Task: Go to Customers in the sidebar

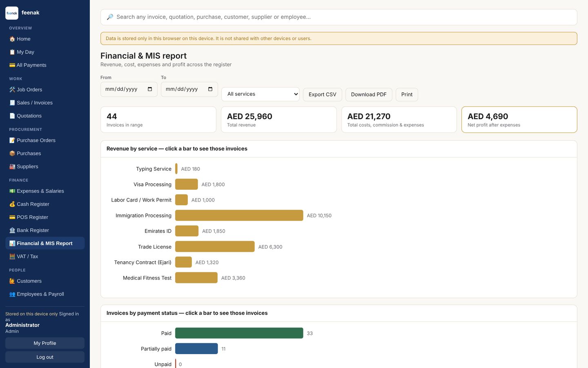Action: (45, 281)
